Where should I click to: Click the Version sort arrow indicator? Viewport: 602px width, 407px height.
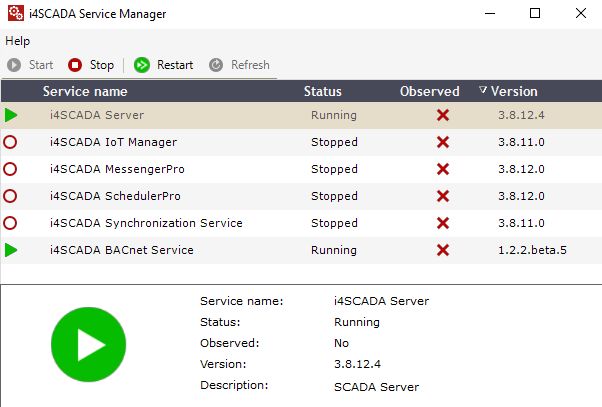(483, 90)
